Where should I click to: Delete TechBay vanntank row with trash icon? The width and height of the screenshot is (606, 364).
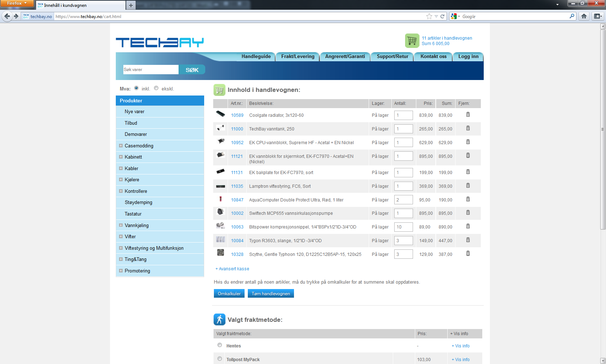[x=468, y=128]
